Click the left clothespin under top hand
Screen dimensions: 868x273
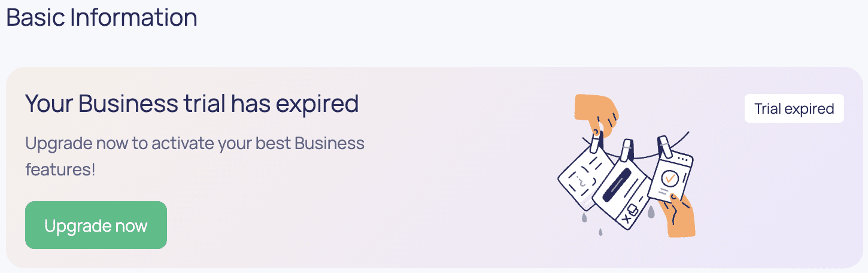tap(597, 141)
